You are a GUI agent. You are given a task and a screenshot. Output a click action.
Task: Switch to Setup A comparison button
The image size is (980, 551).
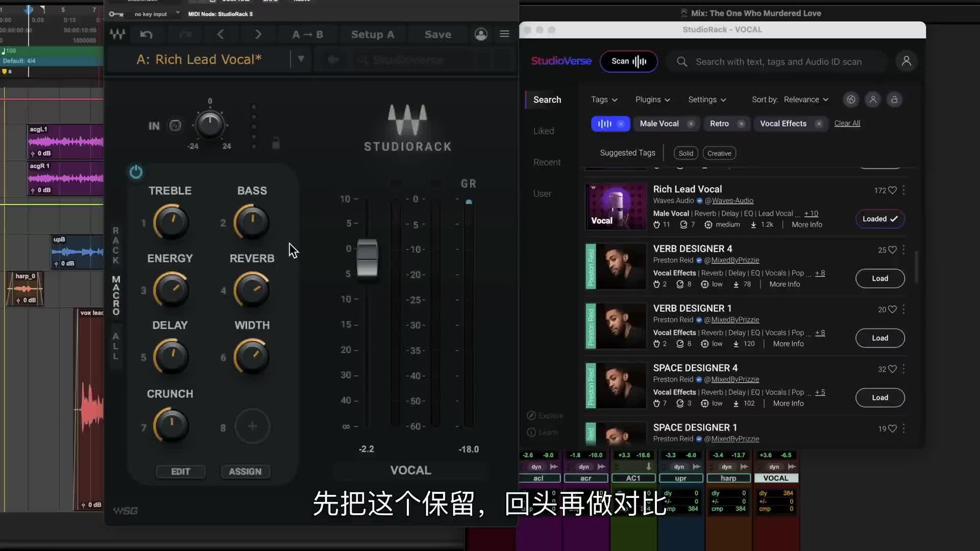pos(373,34)
